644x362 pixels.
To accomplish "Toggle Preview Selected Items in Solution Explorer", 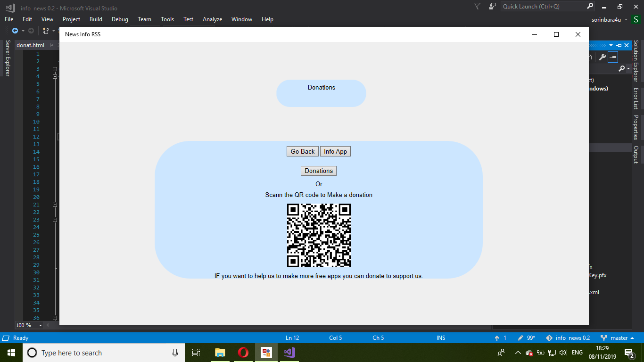I will [x=613, y=57].
